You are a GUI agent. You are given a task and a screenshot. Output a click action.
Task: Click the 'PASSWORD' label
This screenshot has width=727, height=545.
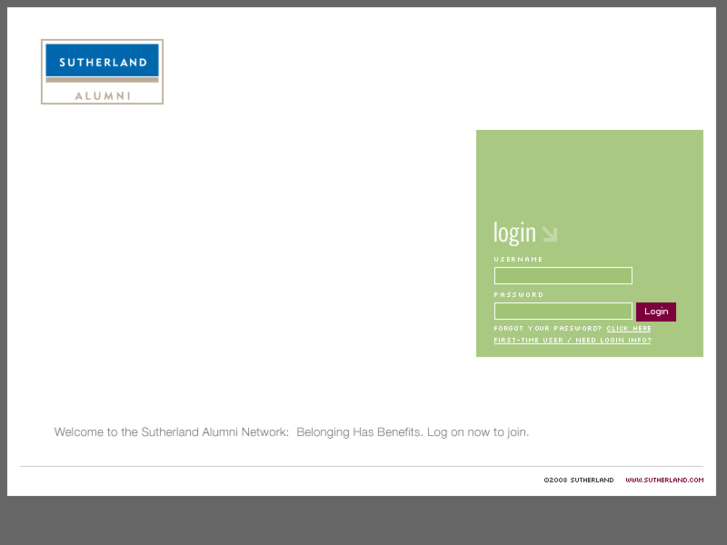(x=518, y=295)
